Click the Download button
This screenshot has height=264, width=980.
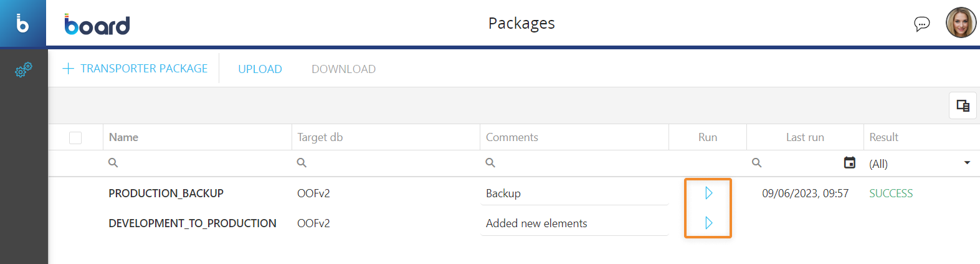pyautogui.click(x=343, y=69)
